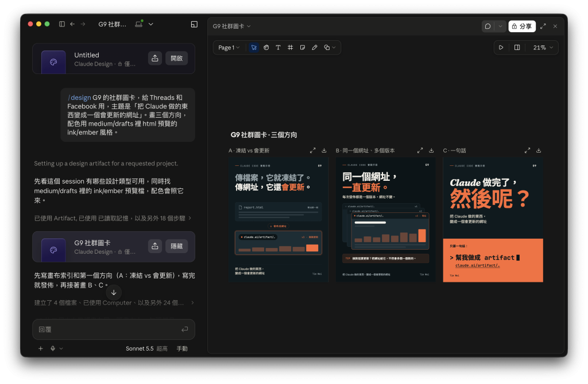588x384 pixels.
Task: Download card B 同一個網址、多個版本
Action: (431, 150)
